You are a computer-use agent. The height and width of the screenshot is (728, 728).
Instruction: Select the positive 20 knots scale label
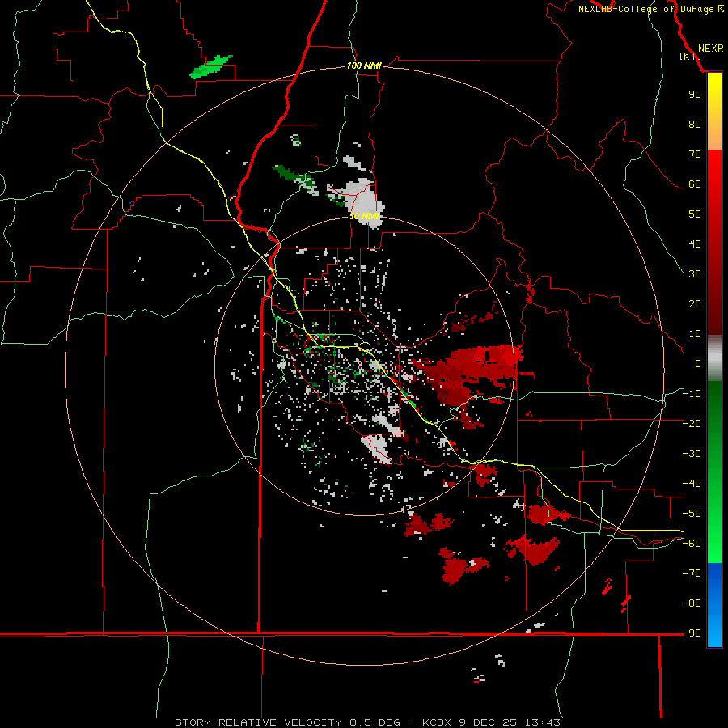[x=695, y=304]
